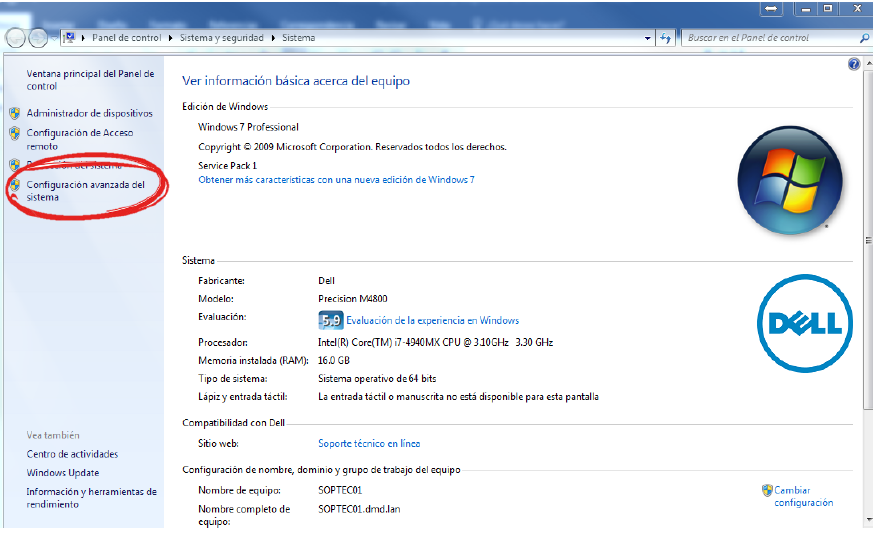
Task: Click the vertical scrollbar thumb
Action: click(x=868, y=241)
